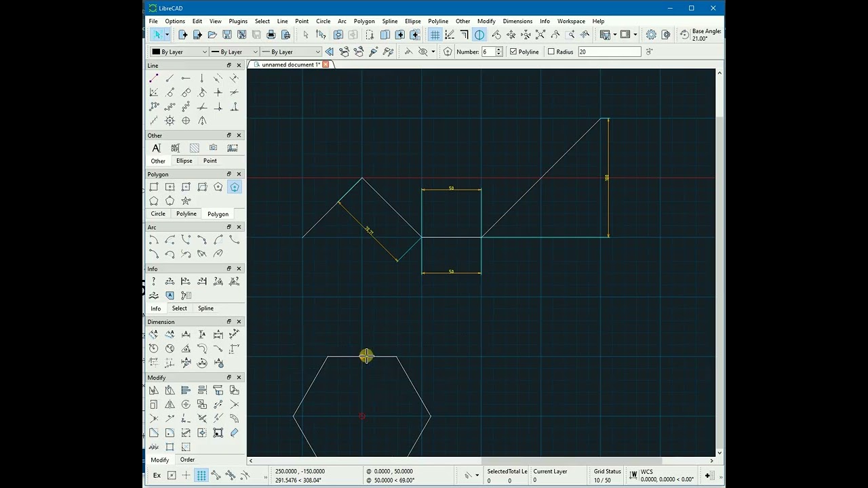Switch to the Circle tab
This screenshot has width=868, height=488.
click(158, 213)
